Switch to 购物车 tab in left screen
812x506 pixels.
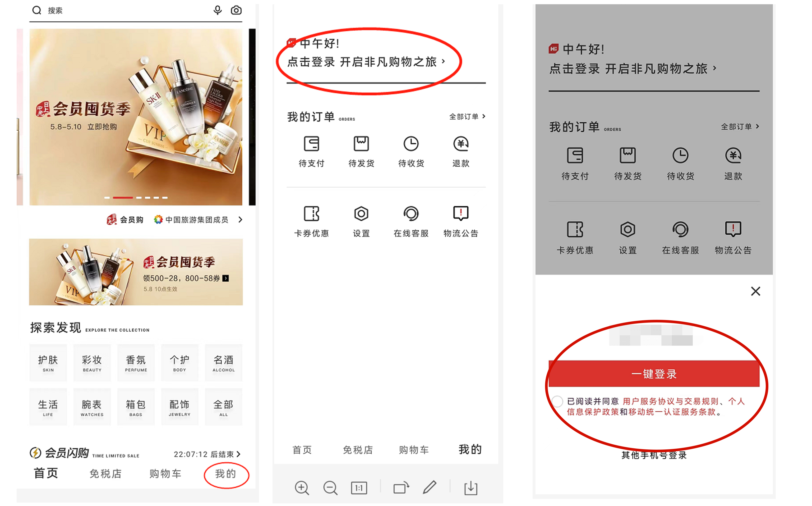click(x=165, y=473)
